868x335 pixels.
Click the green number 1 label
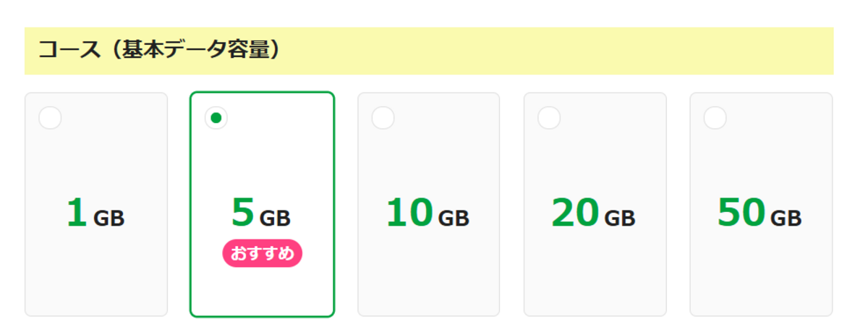[x=77, y=213]
